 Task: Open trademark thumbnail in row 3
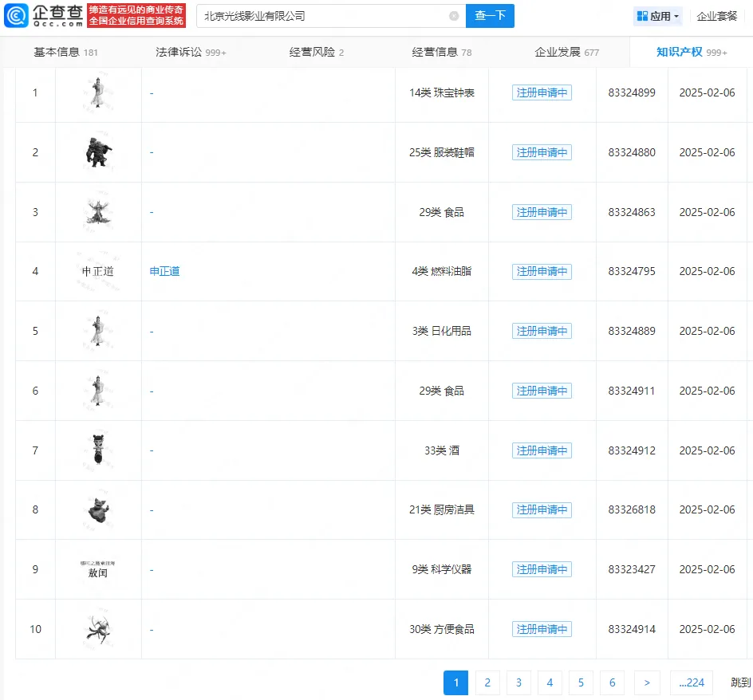point(98,212)
